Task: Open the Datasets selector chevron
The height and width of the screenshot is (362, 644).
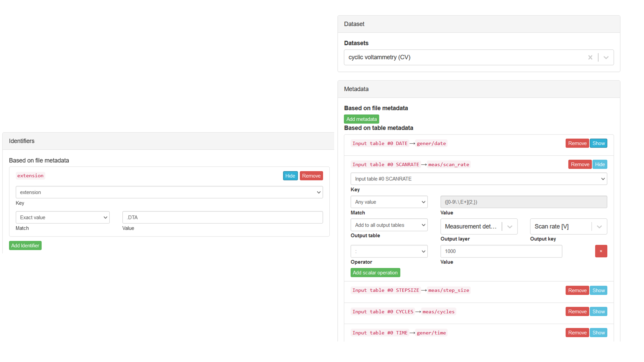Action: tap(606, 57)
